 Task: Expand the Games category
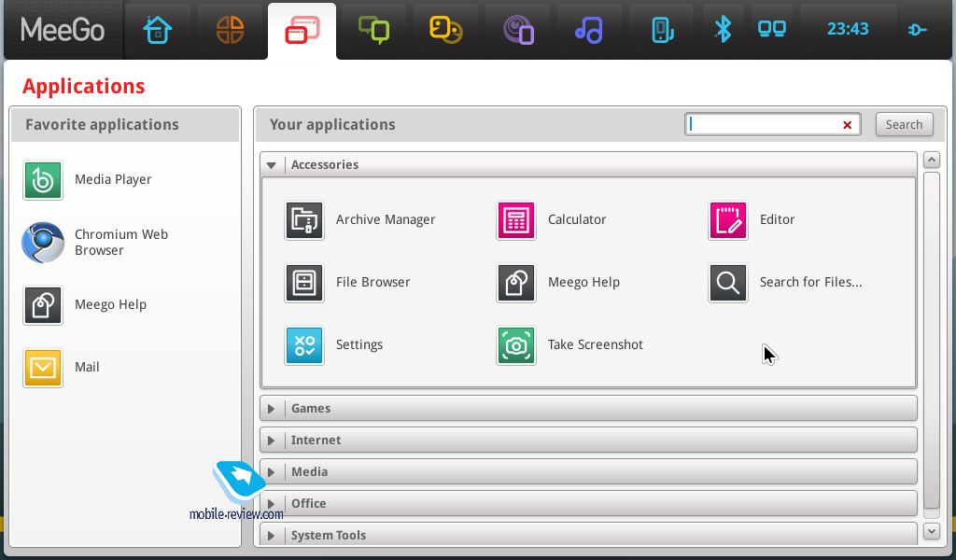(x=588, y=408)
